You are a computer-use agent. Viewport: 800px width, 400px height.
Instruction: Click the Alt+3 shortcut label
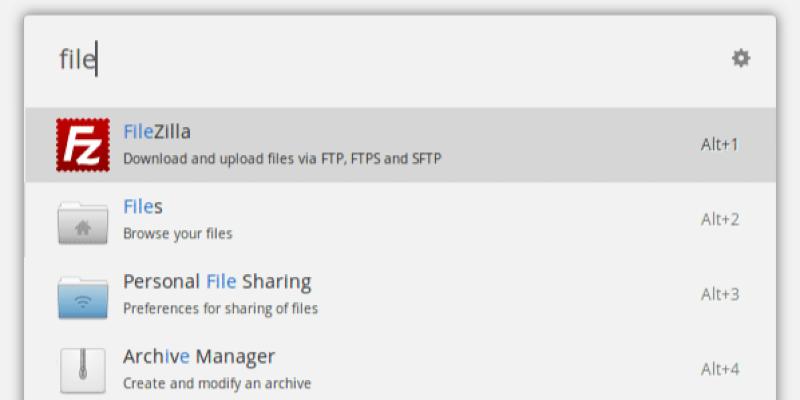click(x=719, y=295)
